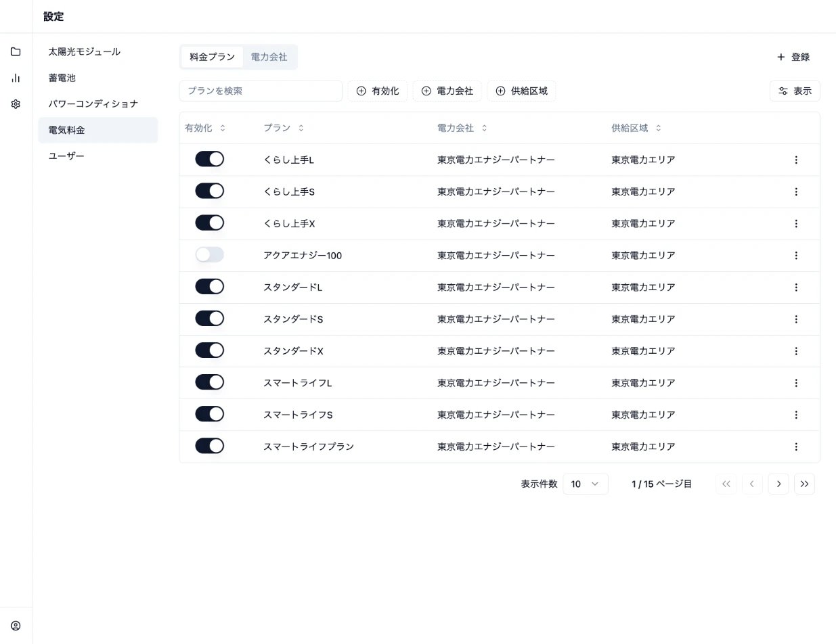Image resolution: width=836 pixels, height=644 pixels.
Task: Switch off the スマートライフプラン toggle
Action: coord(209,446)
